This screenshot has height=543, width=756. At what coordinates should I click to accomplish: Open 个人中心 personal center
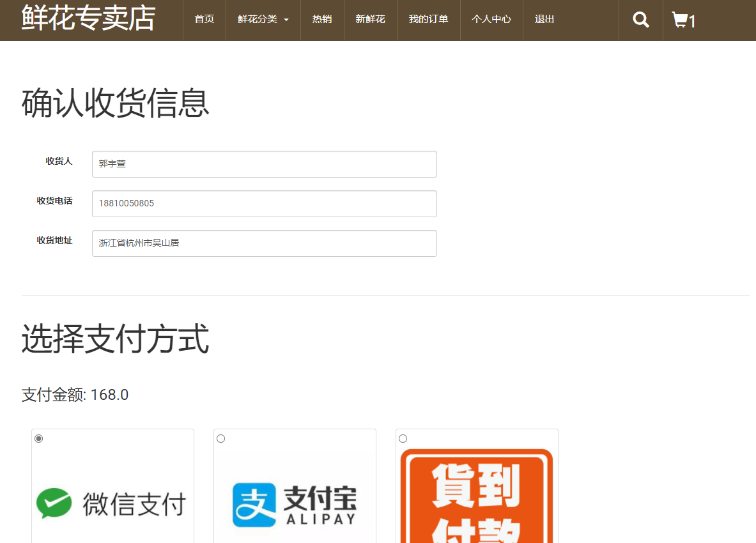click(491, 19)
